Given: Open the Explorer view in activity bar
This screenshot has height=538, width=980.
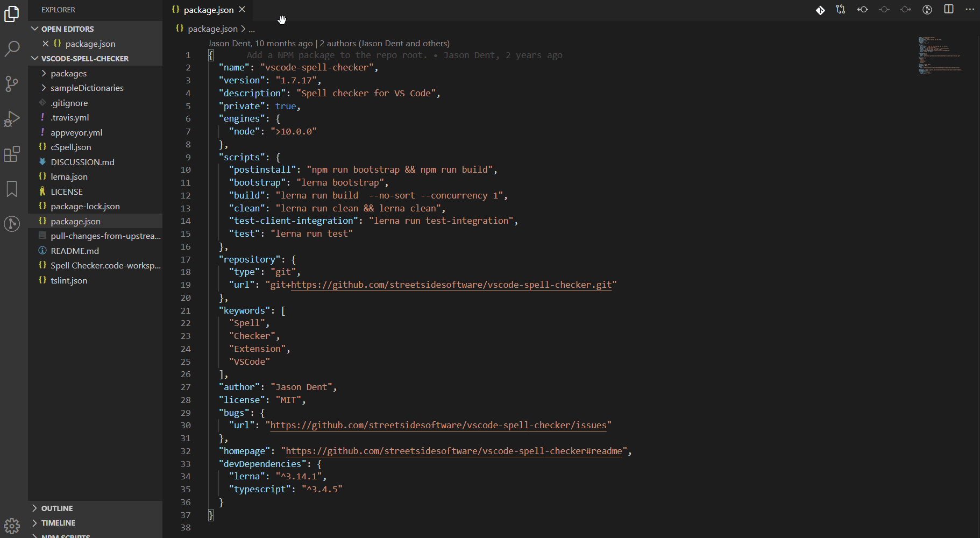Looking at the screenshot, I should (x=12, y=14).
